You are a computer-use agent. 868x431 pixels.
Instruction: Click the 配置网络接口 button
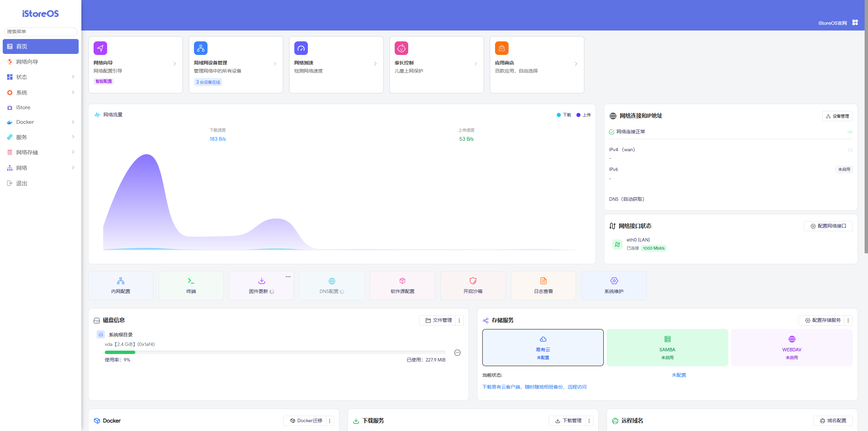pyautogui.click(x=828, y=226)
